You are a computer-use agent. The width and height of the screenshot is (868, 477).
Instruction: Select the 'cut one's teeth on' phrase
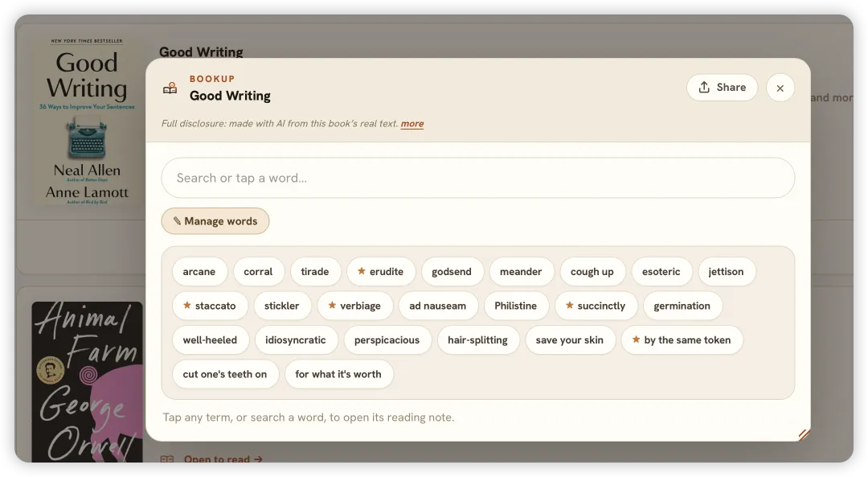click(x=225, y=375)
